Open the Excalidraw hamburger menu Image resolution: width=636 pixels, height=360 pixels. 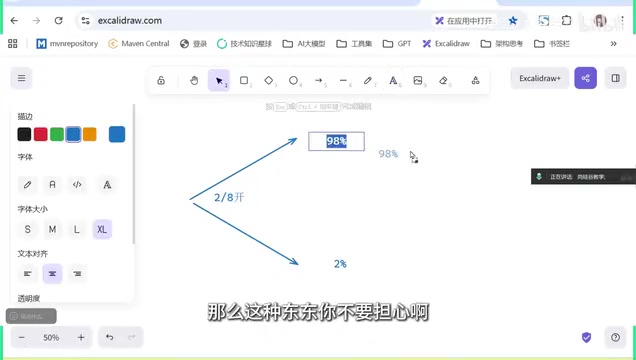coord(21,78)
